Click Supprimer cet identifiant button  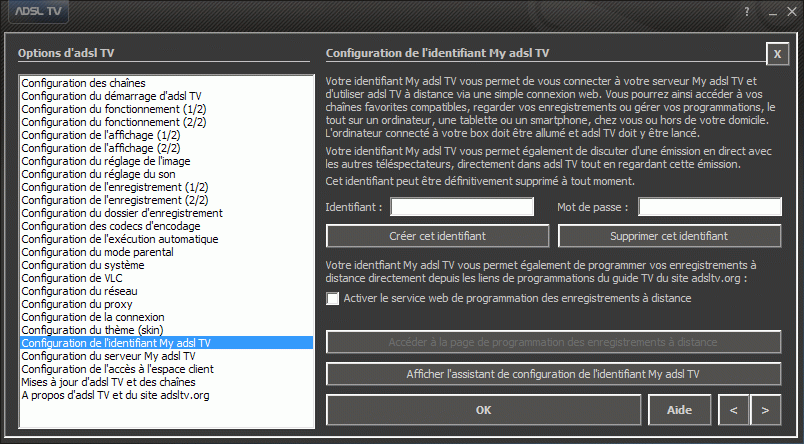click(669, 236)
